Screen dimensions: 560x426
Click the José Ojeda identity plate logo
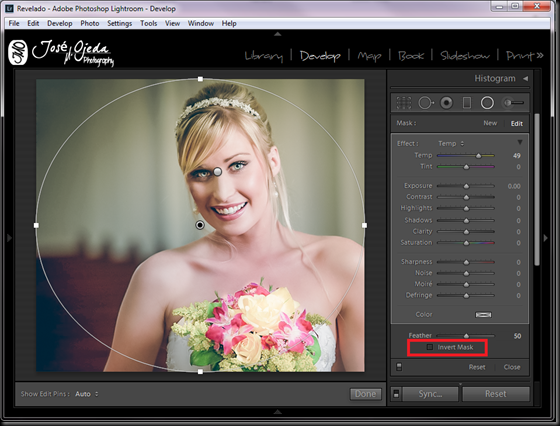pyautogui.click(x=61, y=52)
